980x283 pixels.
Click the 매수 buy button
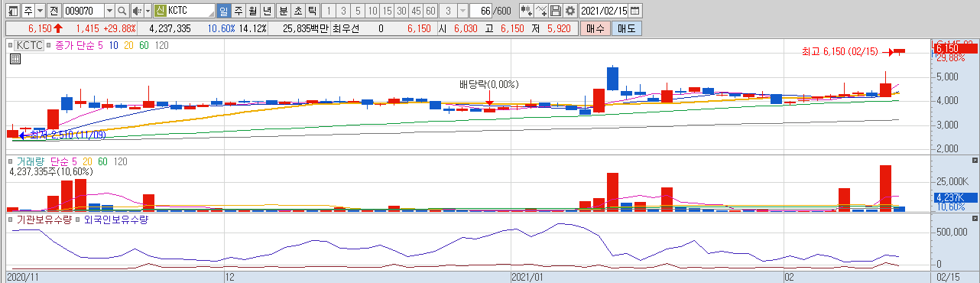coord(595,28)
